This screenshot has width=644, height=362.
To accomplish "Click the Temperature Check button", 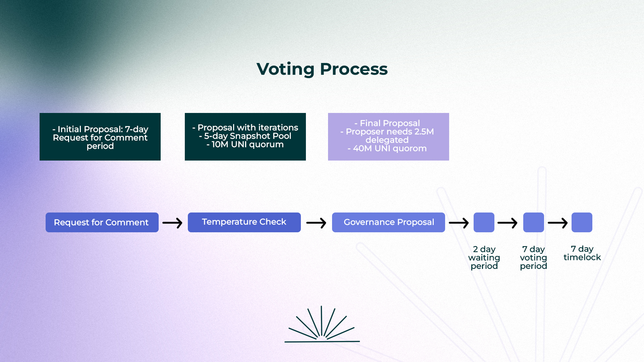I will pos(244,222).
